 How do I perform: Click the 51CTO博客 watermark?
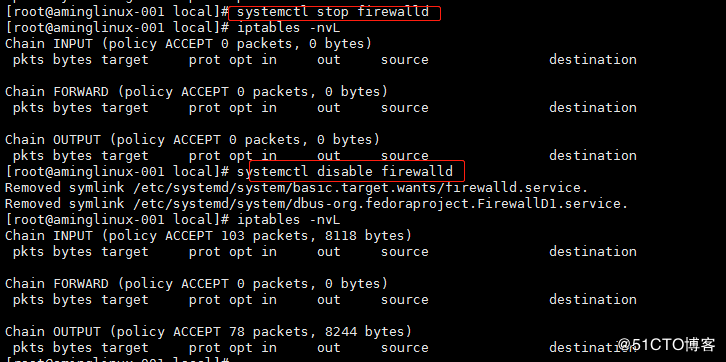click(x=668, y=345)
